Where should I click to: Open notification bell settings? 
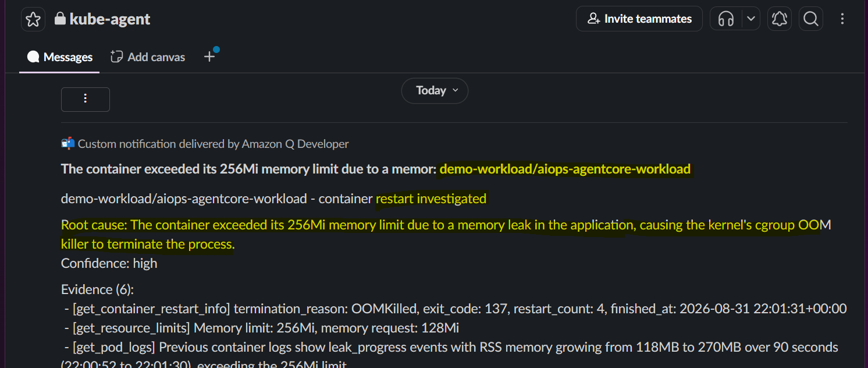[780, 19]
